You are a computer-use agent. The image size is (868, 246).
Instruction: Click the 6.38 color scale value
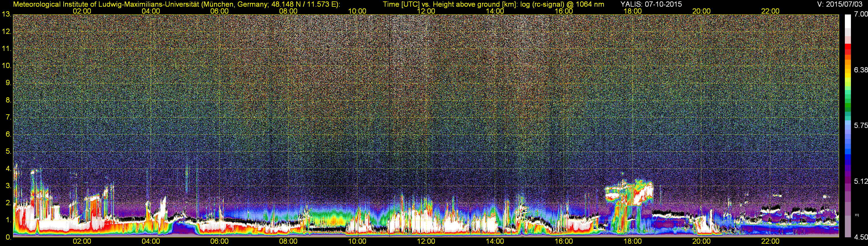860,70
